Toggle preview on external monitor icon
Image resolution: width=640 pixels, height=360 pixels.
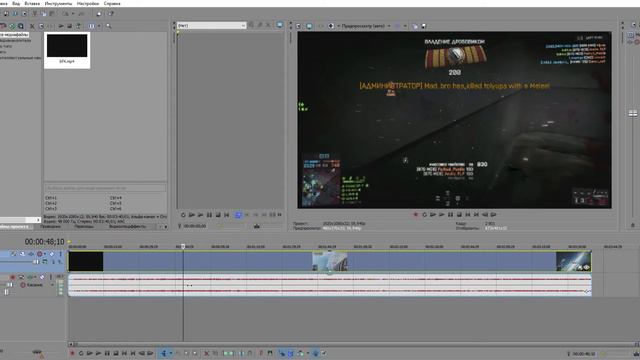(x=309, y=26)
